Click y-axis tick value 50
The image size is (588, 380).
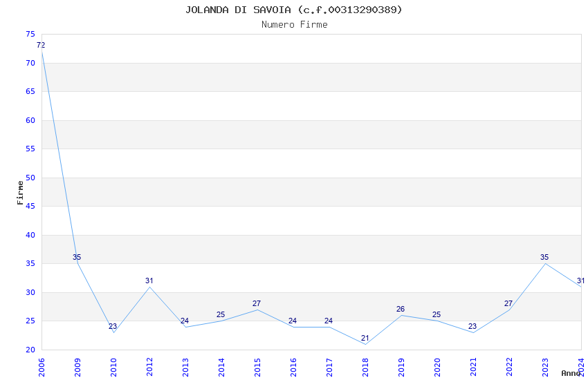tap(30, 178)
